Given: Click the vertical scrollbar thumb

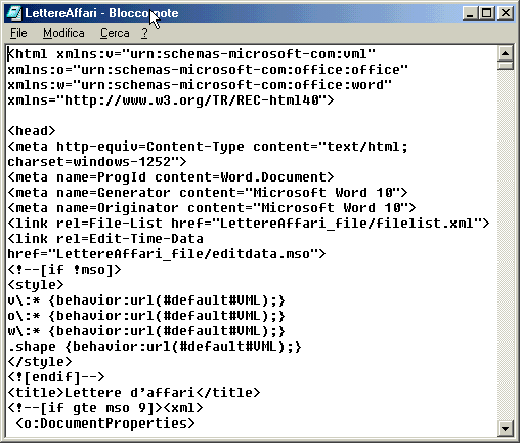Looking at the screenshot, I should [505, 65].
